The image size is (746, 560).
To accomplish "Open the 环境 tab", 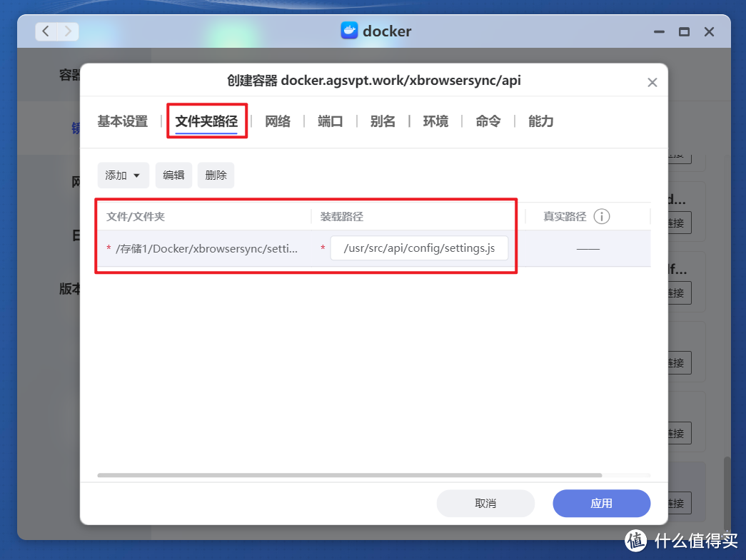I will (435, 121).
